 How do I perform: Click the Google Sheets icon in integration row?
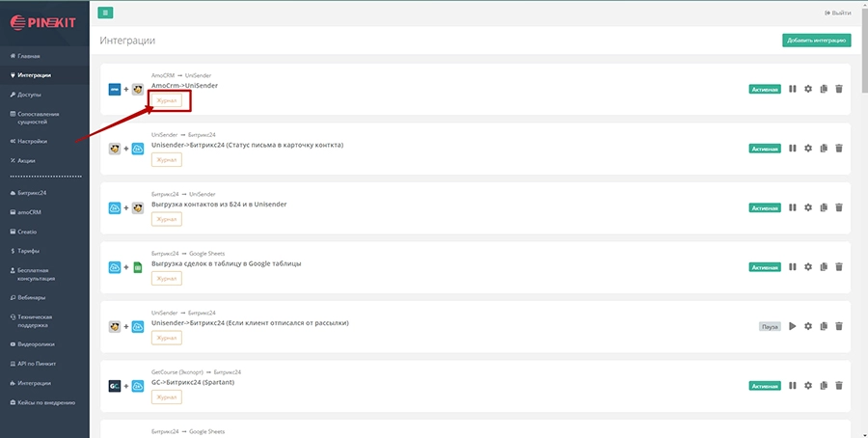point(137,267)
